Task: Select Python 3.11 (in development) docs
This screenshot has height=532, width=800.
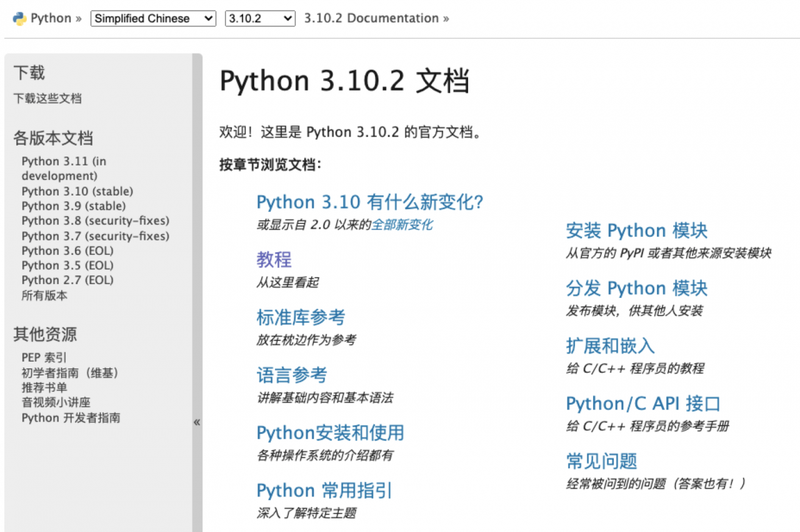Action: [x=64, y=169]
